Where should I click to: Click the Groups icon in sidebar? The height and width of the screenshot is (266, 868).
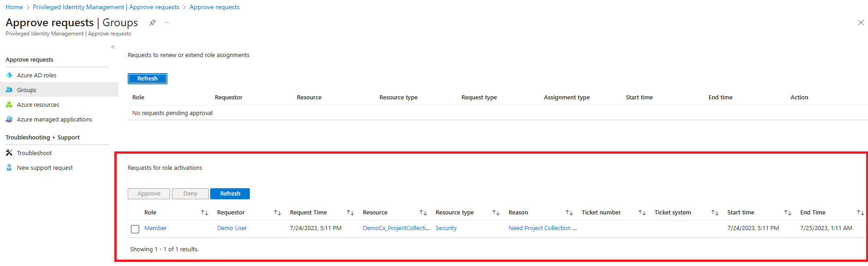[9, 90]
